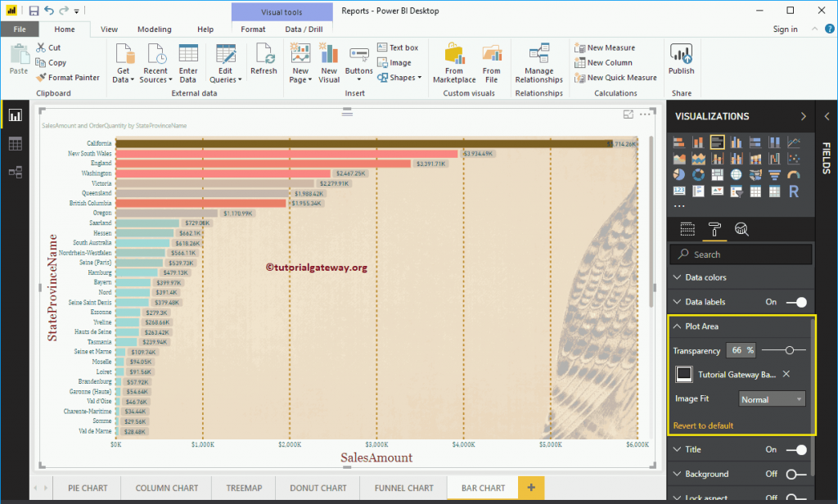The image size is (838, 504).
Task: Open the Analytics magnifier pane icon
Action: pos(741,229)
